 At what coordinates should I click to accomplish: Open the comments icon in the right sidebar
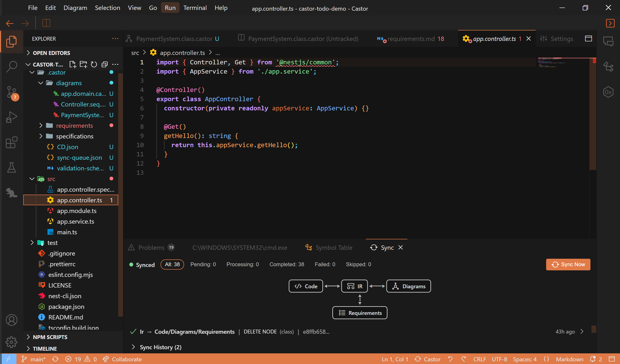pos(608,41)
